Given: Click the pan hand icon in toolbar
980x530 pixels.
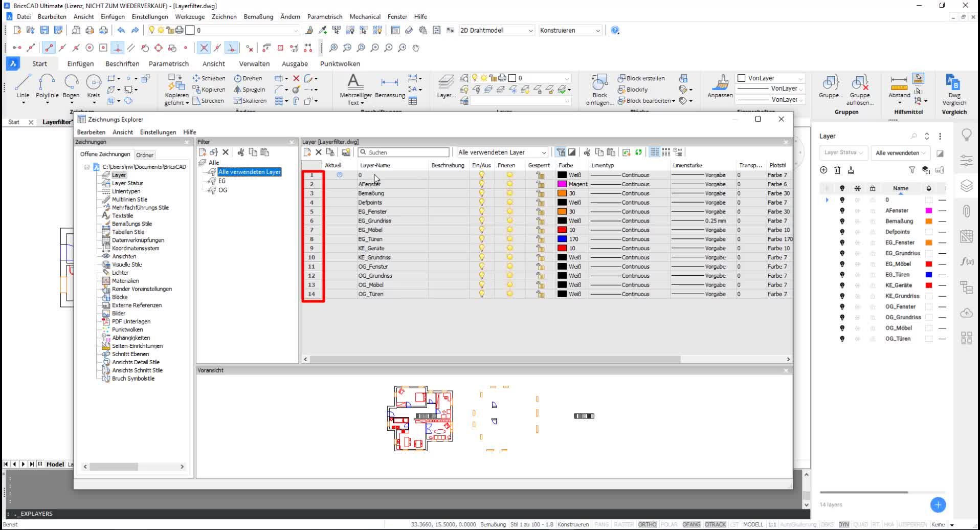Looking at the screenshot, I should 416,48.
